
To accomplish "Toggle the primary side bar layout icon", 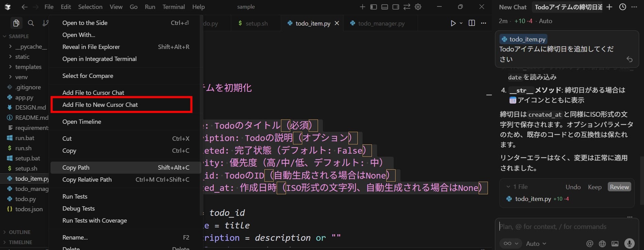I will pyautogui.click(x=373, y=7).
